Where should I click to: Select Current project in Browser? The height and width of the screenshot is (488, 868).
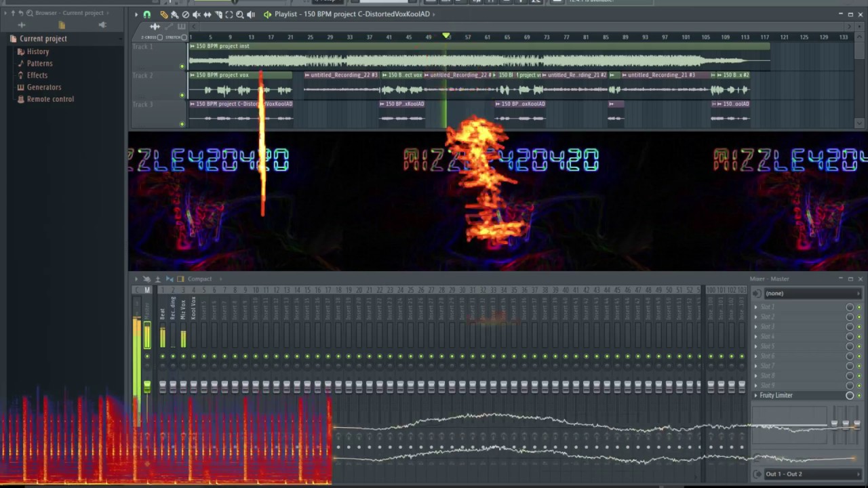[x=43, y=39]
